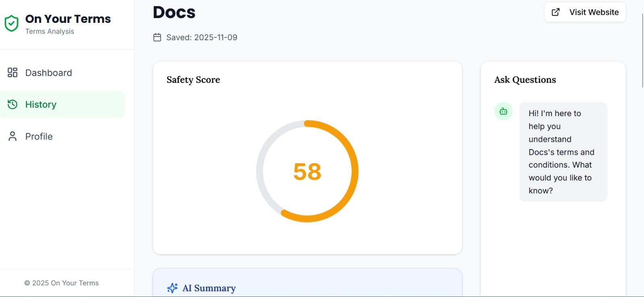
Task: Click the Safety Score card title
Action: click(193, 80)
